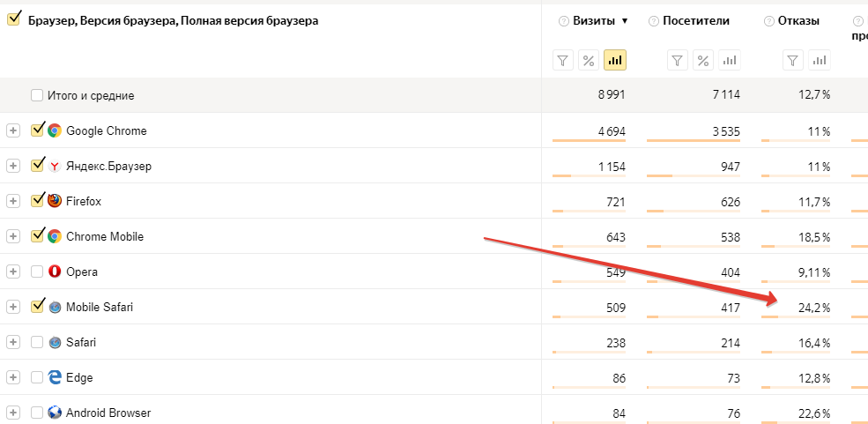
Task: Click the Посетители column header
Action: click(696, 21)
